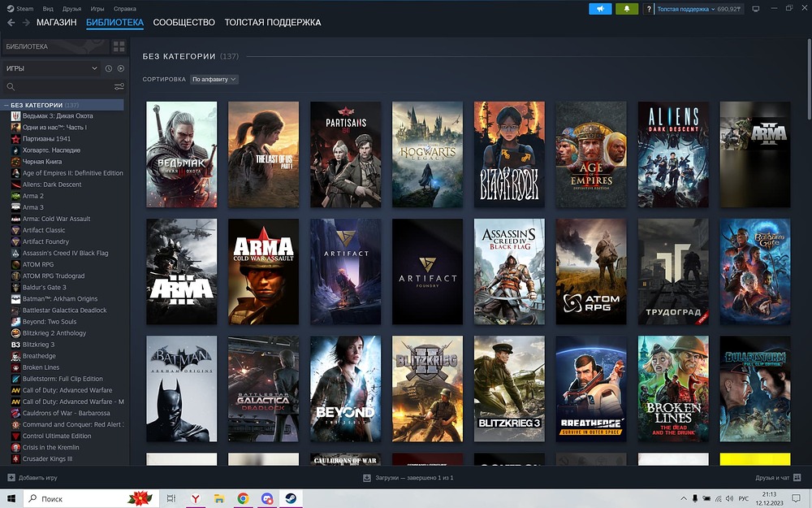Open the Друзья menu
812x508 pixels.
(71, 9)
